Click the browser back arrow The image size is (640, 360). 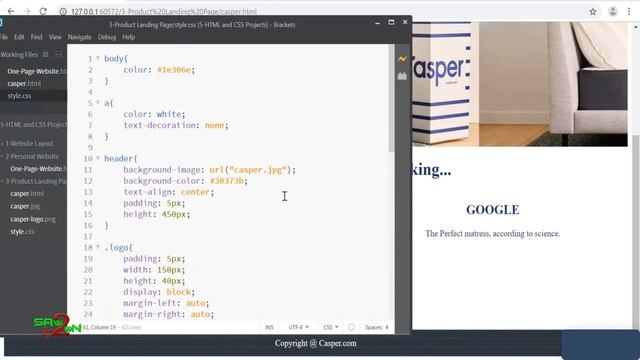point(11,11)
